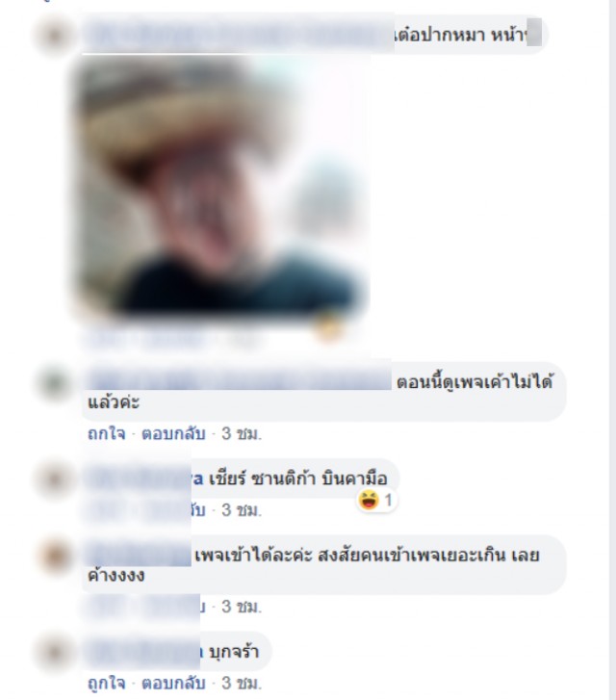Viewport: 616px width, 700px height.
Task: Click the reaction emoji on the blurred photo
Action: click(328, 328)
